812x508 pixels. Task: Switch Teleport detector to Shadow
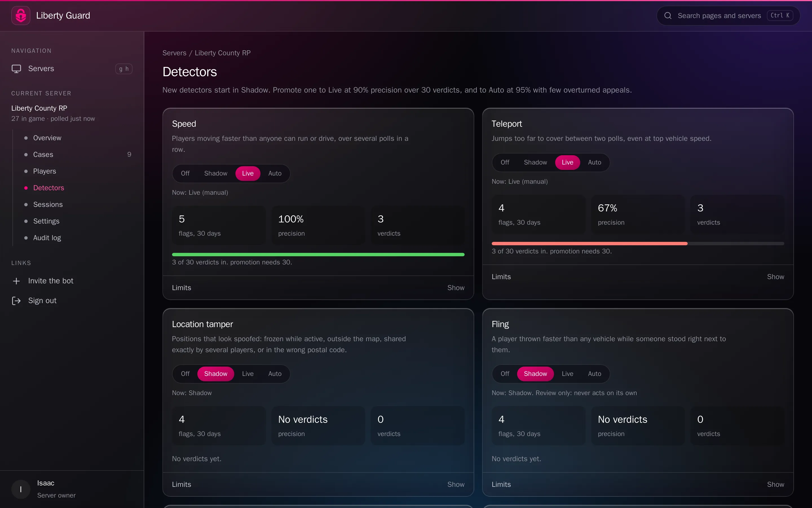pos(535,162)
